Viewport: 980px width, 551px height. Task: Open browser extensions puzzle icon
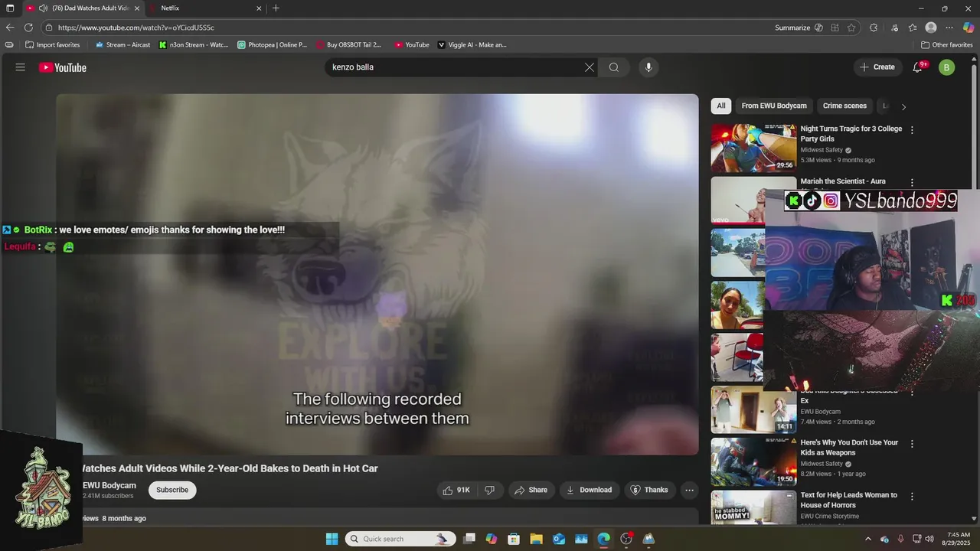[874, 28]
